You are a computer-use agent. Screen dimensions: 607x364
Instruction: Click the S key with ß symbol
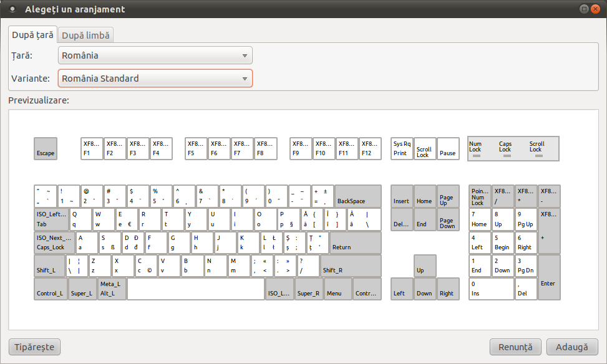(x=110, y=242)
